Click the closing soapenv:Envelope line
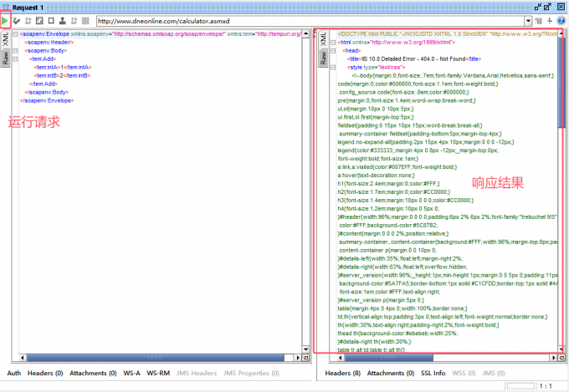 (x=47, y=101)
